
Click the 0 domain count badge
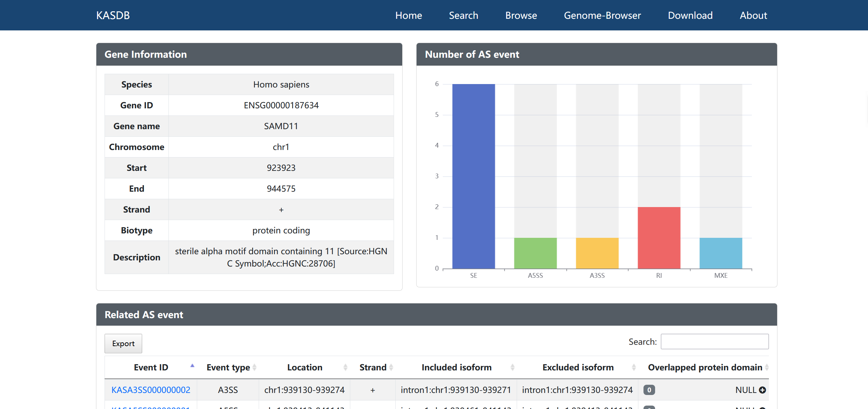point(649,390)
